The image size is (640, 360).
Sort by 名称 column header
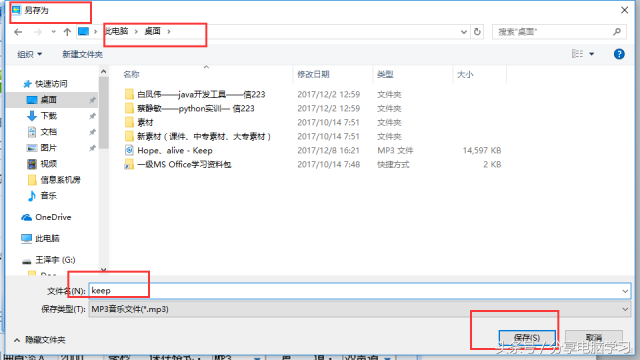pyautogui.click(x=131, y=74)
